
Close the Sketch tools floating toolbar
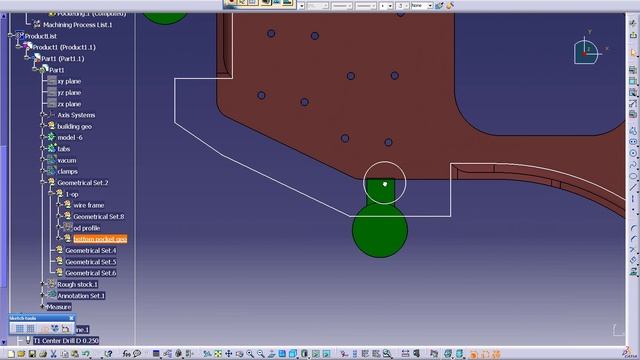pyautogui.click(x=71, y=318)
